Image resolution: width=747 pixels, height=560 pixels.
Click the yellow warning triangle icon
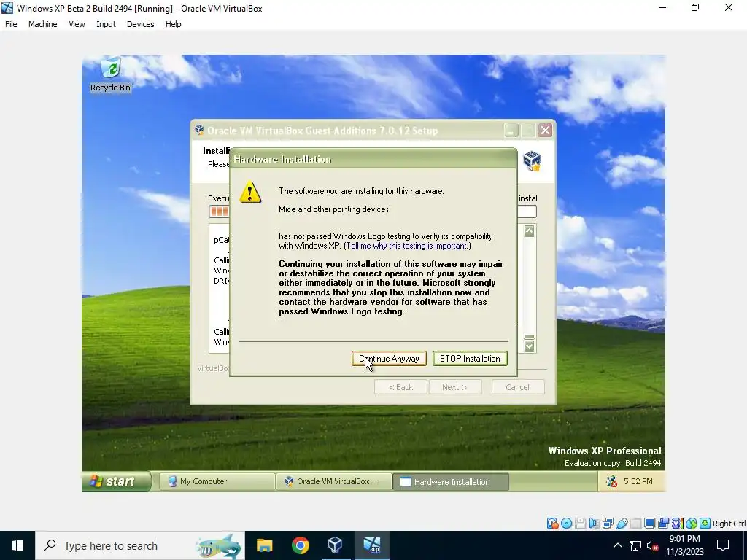click(x=250, y=192)
